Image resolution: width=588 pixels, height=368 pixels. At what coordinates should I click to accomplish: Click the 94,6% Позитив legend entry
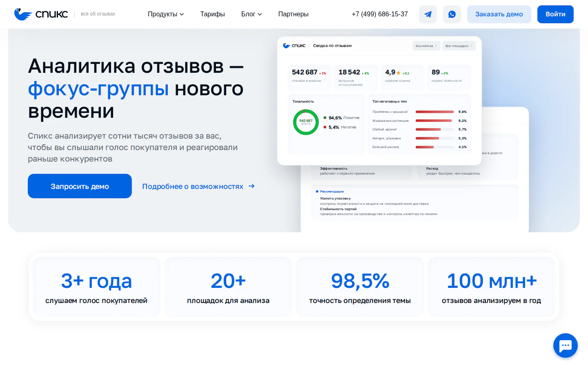(341, 118)
